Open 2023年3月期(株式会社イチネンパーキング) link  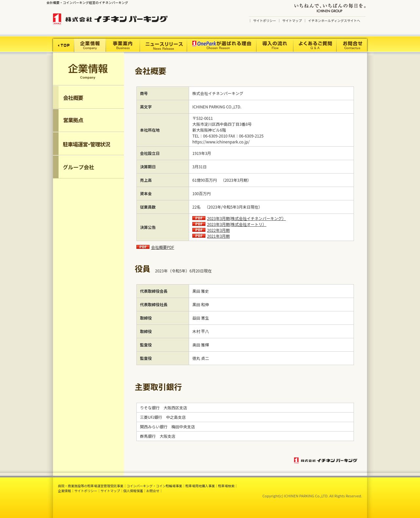246,218
